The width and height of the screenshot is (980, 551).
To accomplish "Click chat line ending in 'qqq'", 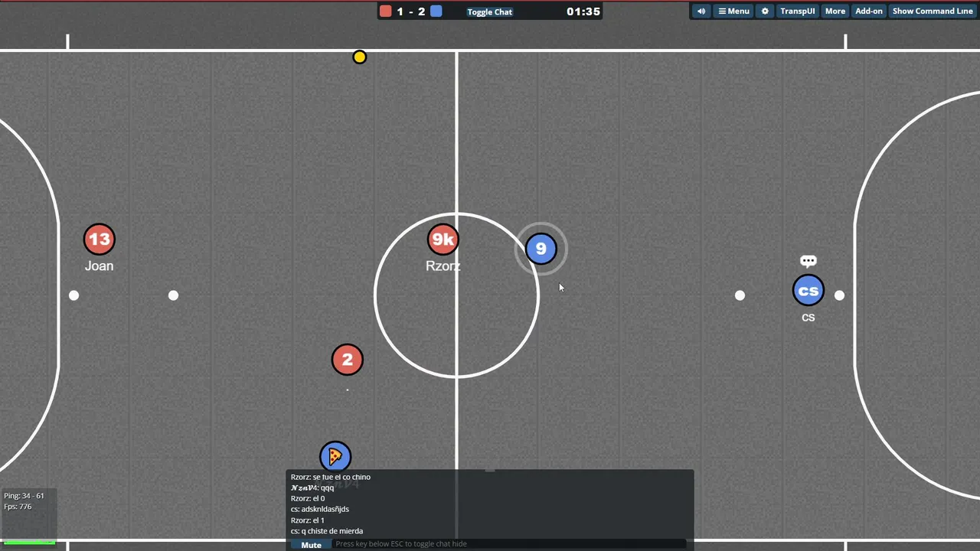I will [x=312, y=487].
